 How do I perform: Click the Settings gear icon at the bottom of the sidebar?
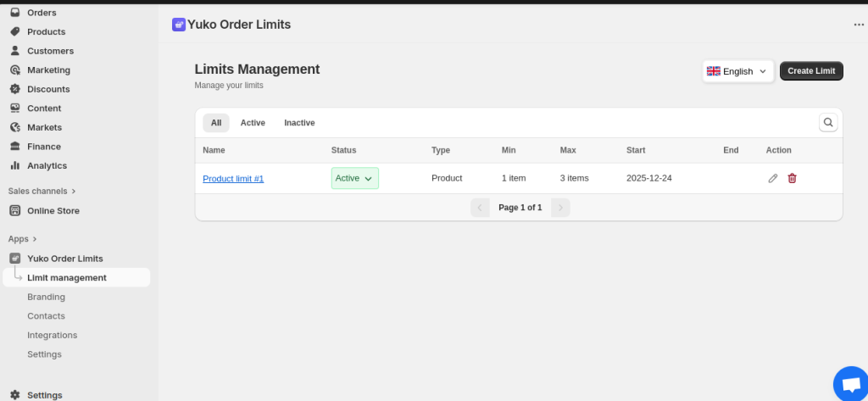(15, 395)
